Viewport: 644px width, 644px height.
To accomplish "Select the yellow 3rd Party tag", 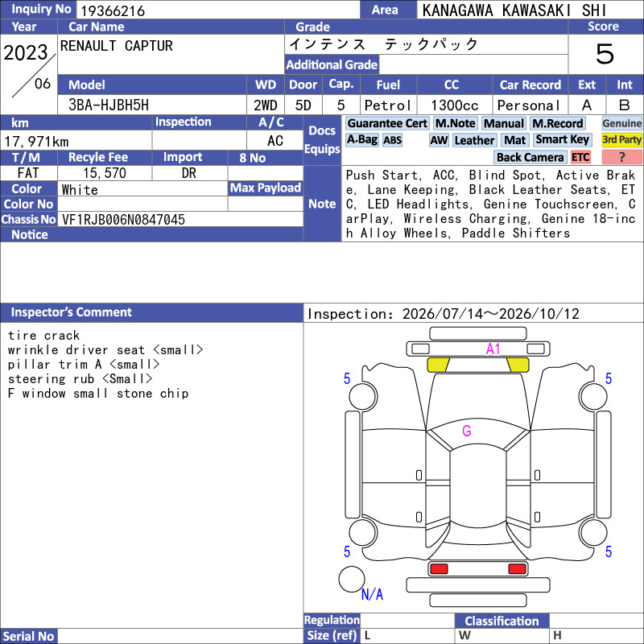I will [x=621, y=140].
